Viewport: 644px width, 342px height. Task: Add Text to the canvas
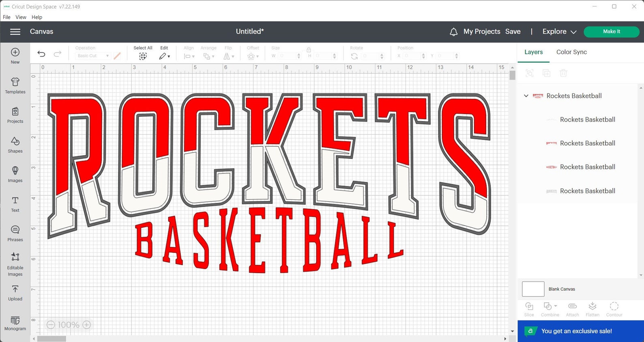click(15, 204)
